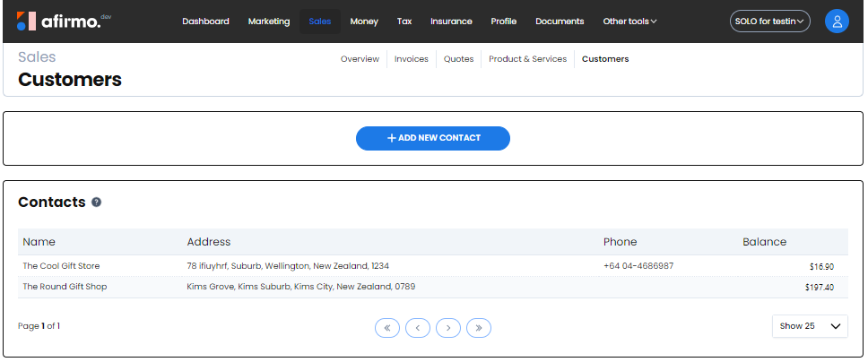Viewport: 868px width, 362px height.
Task: Open The Cool Gift Store contact
Action: tap(61, 266)
